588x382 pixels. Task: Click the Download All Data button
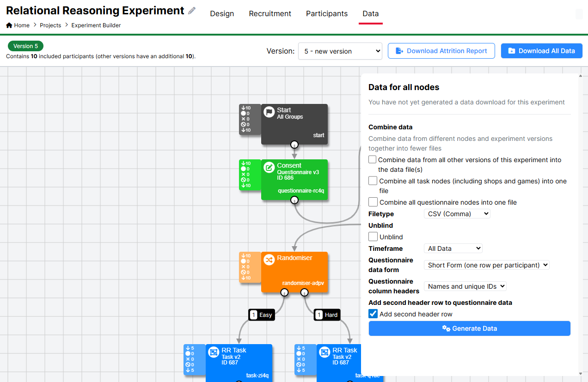pos(542,51)
